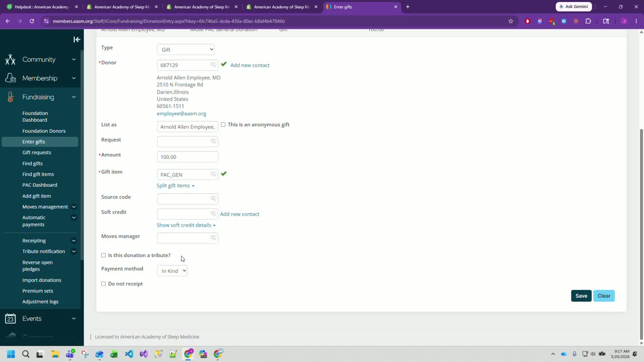Click the Community sidebar icon
644x362 pixels.
tap(10, 59)
